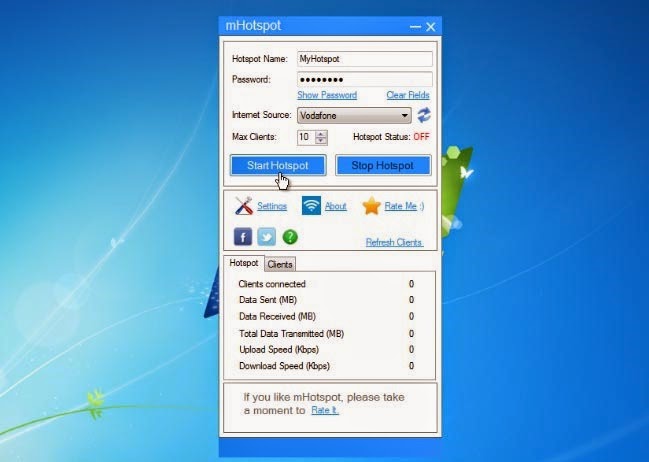
Task: Click the Clear Fields link
Action: pyautogui.click(x=408, y=95)
